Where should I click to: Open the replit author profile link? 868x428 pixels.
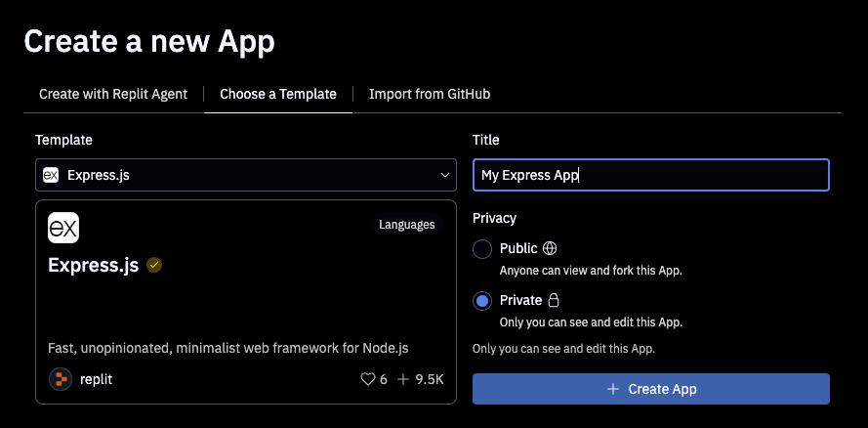pos(97,379)
